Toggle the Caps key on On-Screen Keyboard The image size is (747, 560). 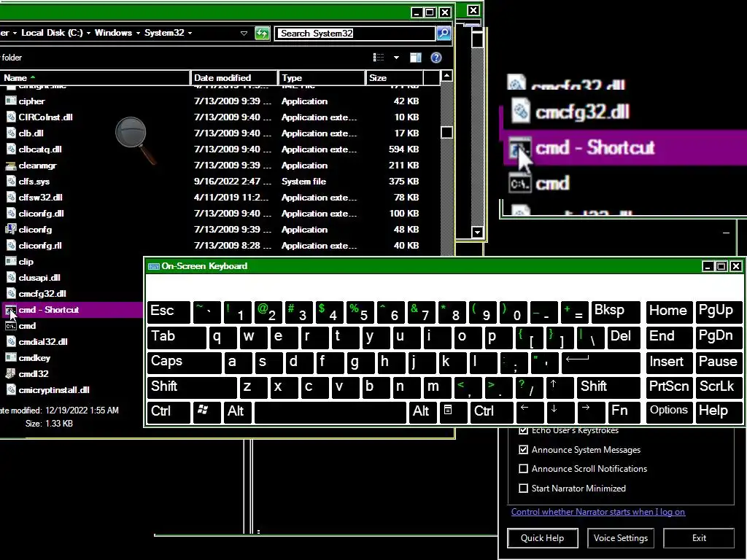click(185, 362)
